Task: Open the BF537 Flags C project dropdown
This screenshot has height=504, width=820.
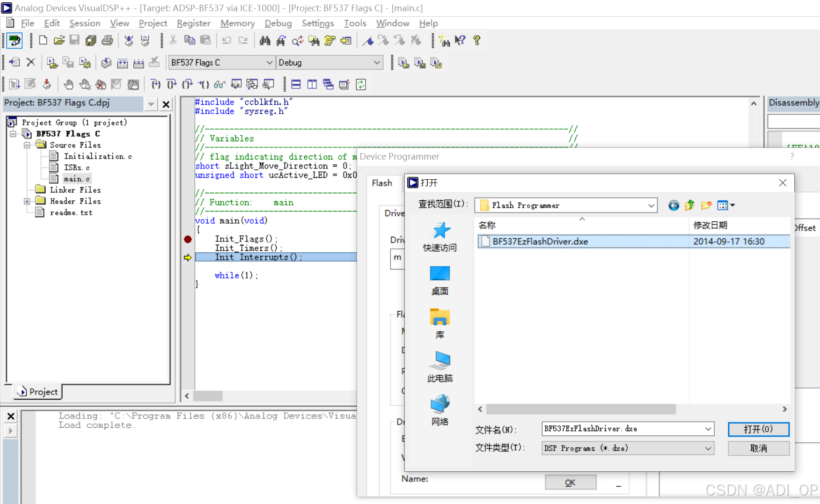Action: coord(269,63)
